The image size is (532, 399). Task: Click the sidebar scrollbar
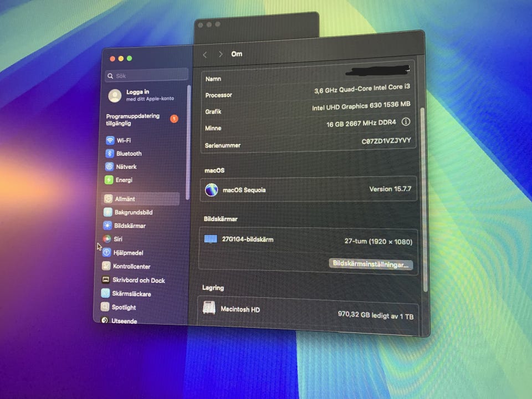tap(188, 142)
